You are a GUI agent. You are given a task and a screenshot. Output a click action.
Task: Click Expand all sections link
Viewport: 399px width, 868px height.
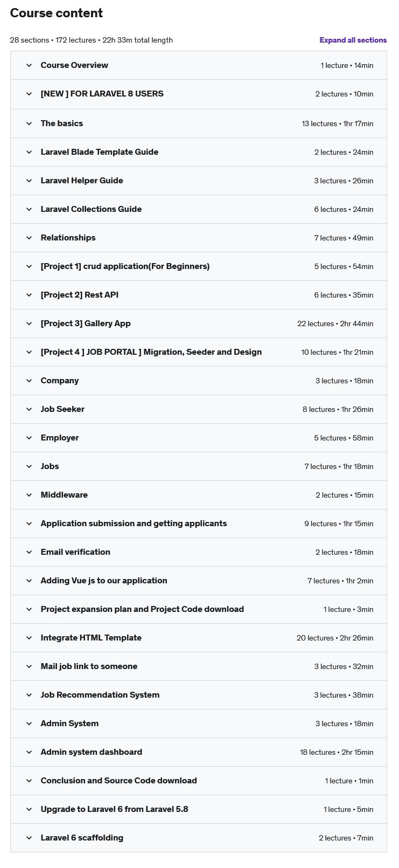tap(353, 40)
